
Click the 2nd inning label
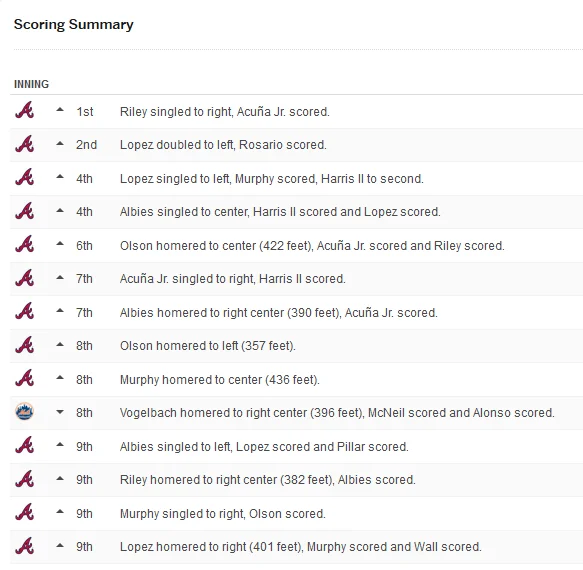pos(86,145)
